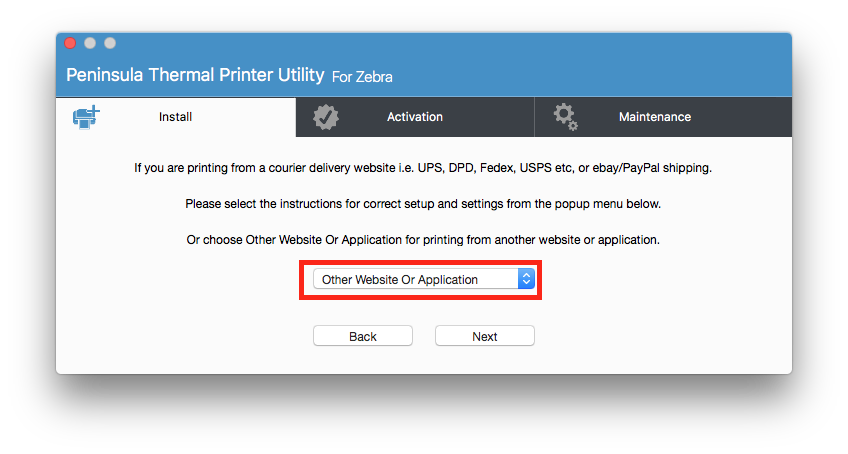Click the gray zoom window button
This screenshot has width=848, height=454.
click(110, 43)
